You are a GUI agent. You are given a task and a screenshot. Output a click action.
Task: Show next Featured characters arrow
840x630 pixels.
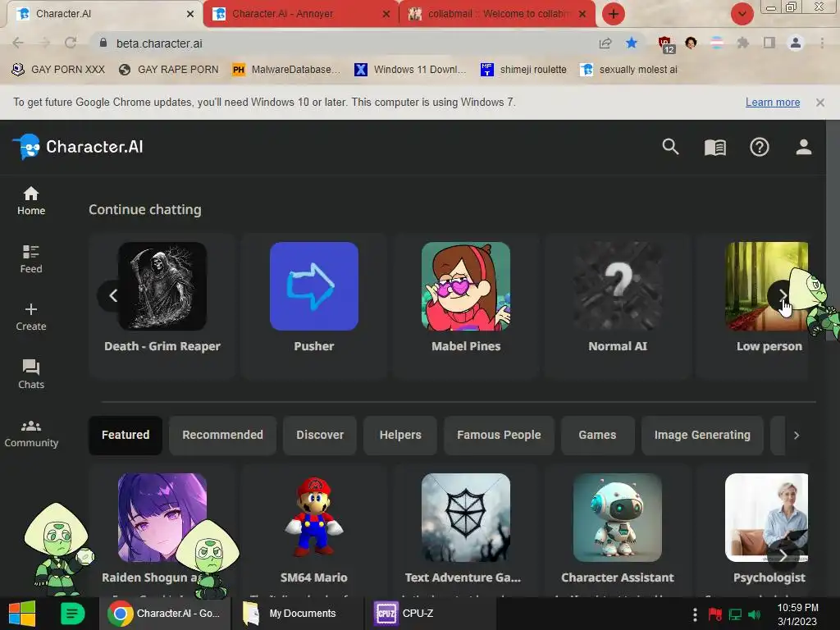click(782, 555)
